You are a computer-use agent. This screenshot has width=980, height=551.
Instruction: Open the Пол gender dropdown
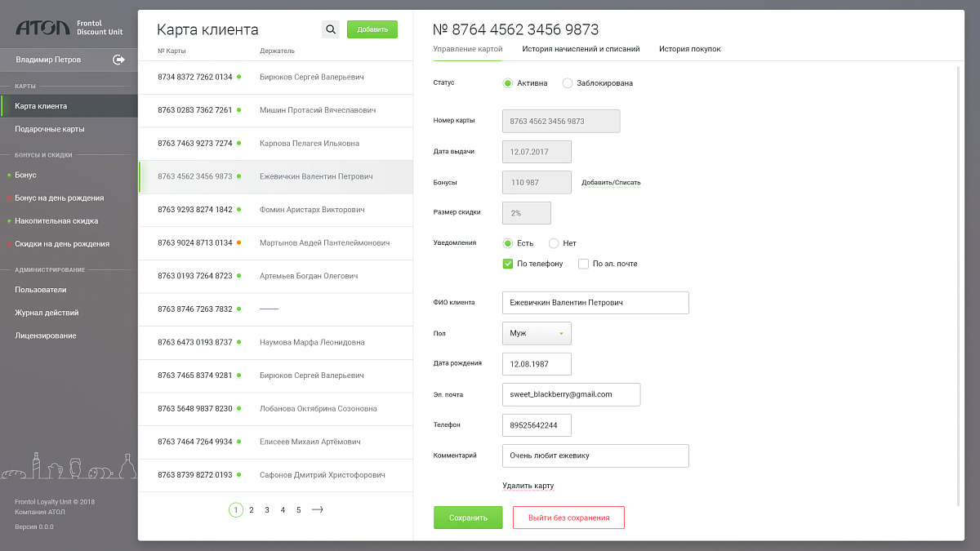(537, 333)
